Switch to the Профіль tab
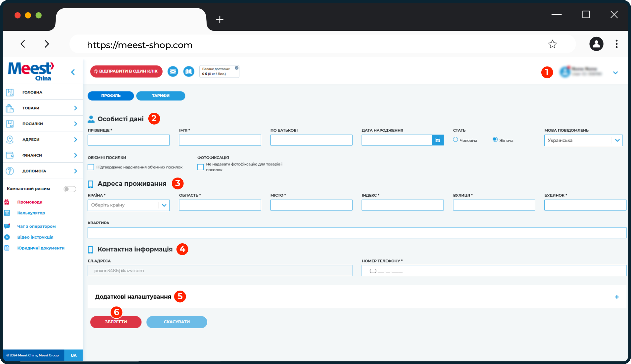Screen dimensions: 631x364 [111, 96]
